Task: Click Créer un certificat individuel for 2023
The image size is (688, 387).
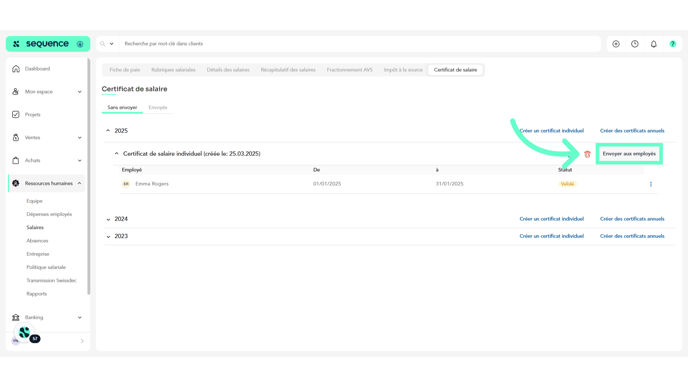Action: click(x=552, y=236)
